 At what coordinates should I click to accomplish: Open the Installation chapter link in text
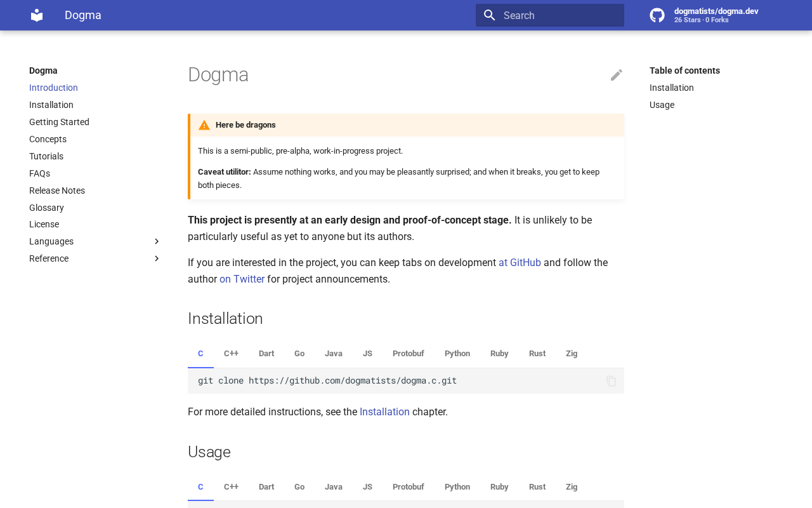coord(384,412)
